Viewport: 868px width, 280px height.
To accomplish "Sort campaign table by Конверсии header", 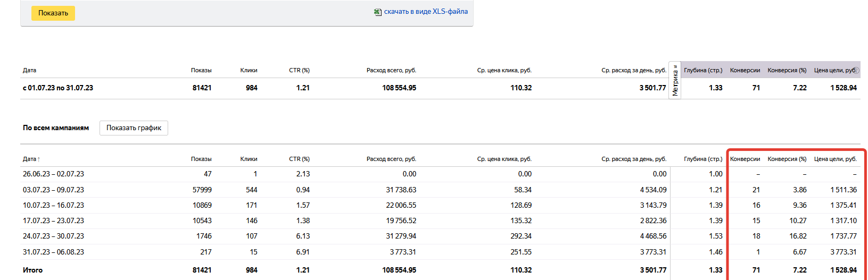I will (745, 159).
